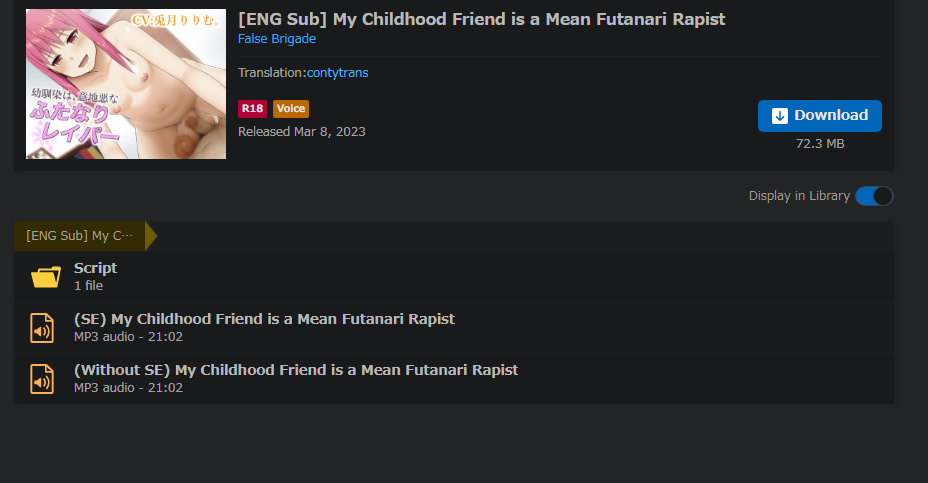Toggle the Display in Library switch
Screen dimensions: 928x483
coord(874,196)
